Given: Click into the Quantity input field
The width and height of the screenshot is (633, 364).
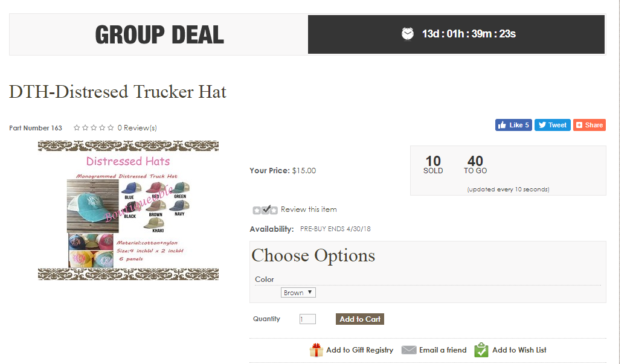Looking at the screenshot, I should click(x=307, y=319).
